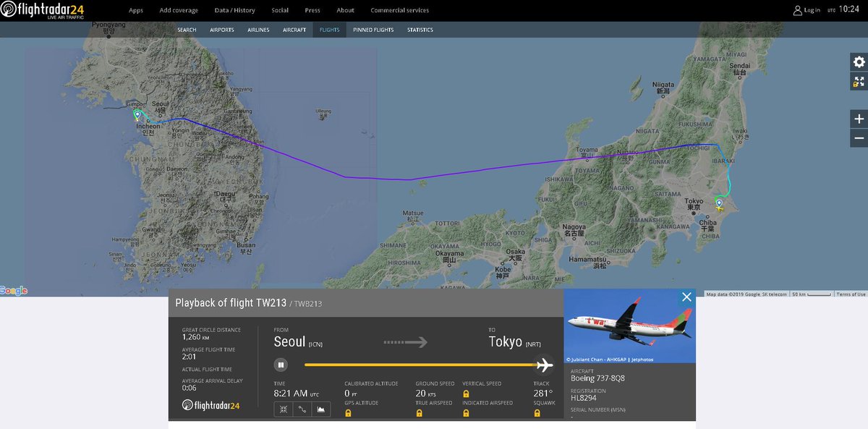Click the T'way aircraft photo thumbnail

tap(630, 326)
